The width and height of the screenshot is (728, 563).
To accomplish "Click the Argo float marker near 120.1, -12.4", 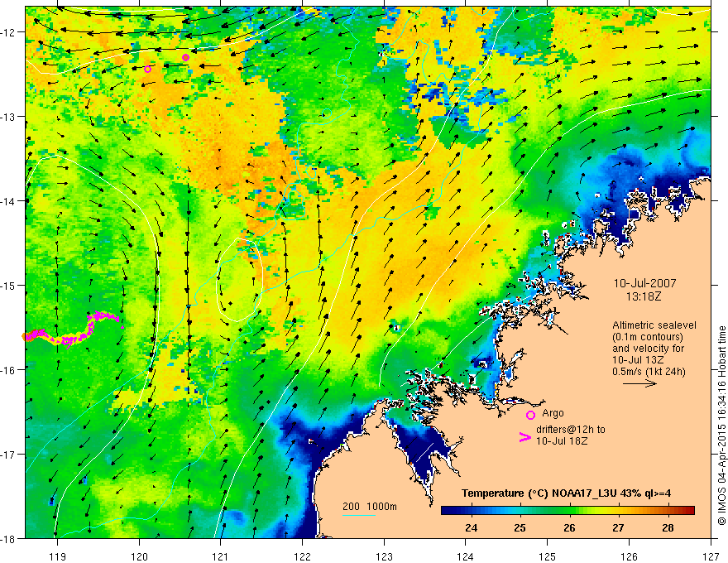I will [147, 70].
